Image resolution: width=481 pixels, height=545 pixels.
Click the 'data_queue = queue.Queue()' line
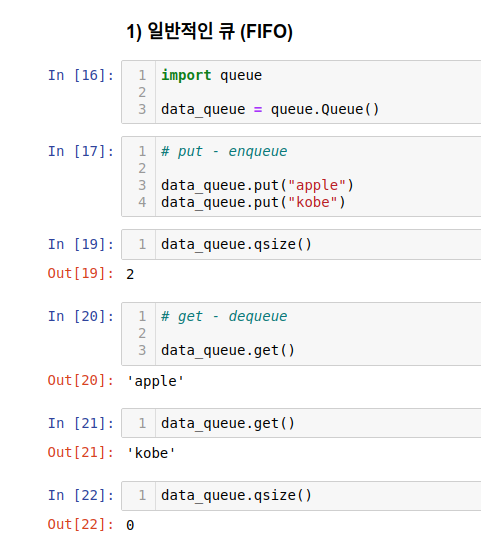click(270, 109)
